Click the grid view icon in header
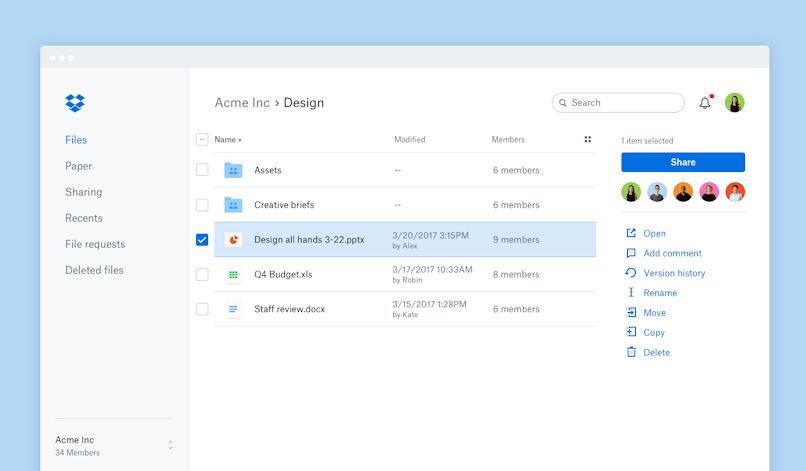This screenshot has width=806, height=471. (x=588, y=139)
